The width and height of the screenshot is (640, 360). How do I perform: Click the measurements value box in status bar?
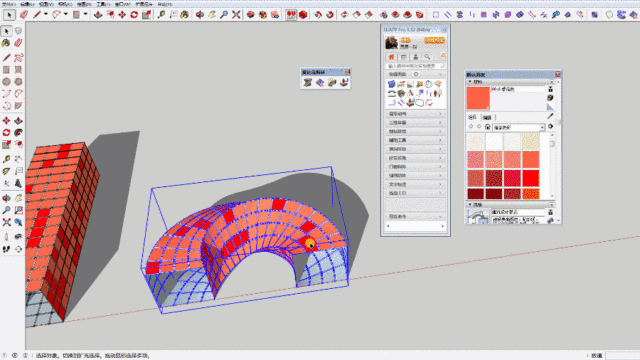point(622,356)
